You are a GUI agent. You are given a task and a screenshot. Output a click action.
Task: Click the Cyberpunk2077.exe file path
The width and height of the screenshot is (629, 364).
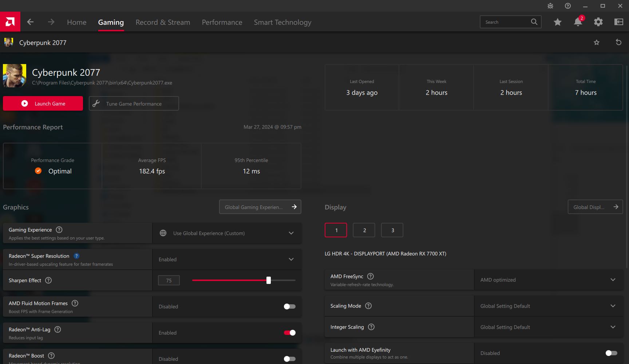102,83
